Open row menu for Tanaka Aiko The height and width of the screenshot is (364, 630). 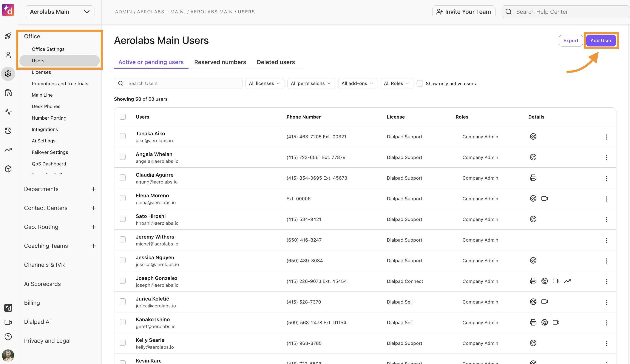click(x=607, y=137)
